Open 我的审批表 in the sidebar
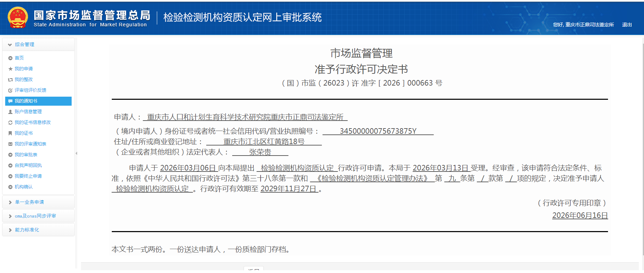This screenshot has width=644, height=273. point(26,155)
